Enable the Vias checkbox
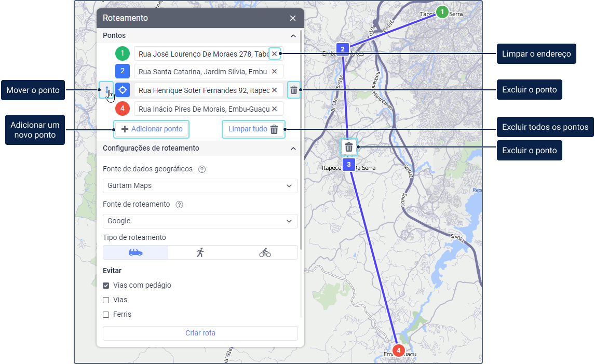 coord(106,300)
